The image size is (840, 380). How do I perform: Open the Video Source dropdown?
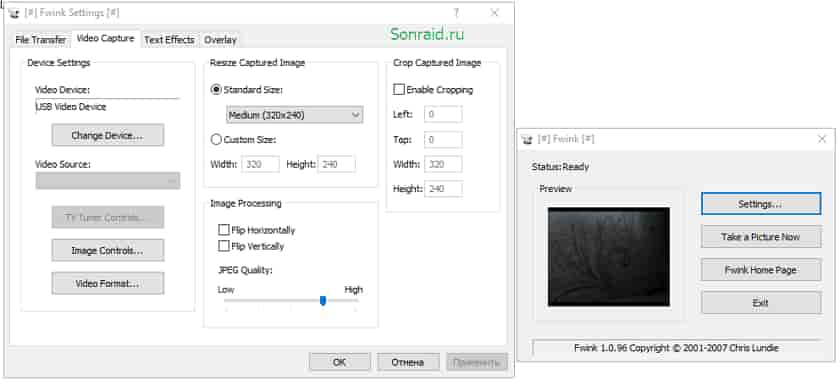pyautogui.click(x=108, y=181)
